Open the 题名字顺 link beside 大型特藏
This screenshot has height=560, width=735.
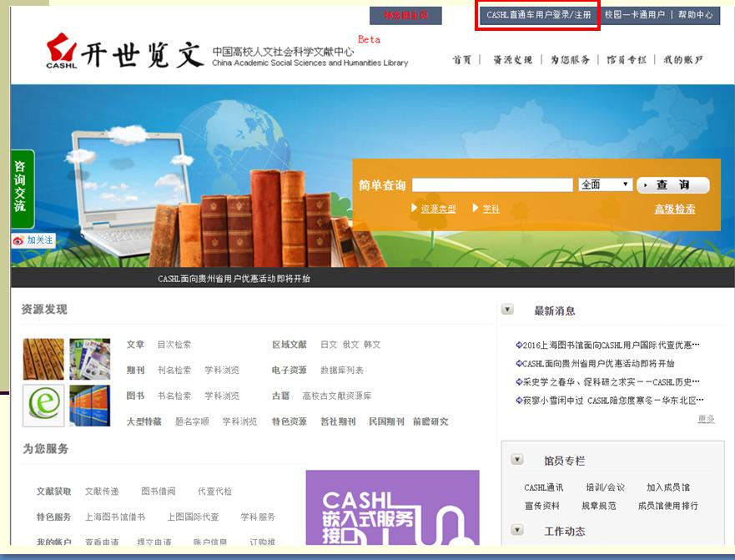pyautogui.click(x=192, y=421)
